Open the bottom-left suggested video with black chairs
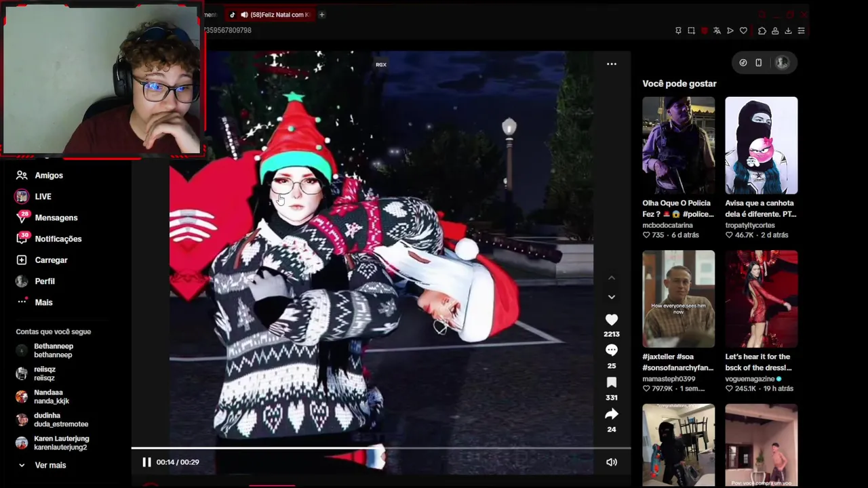 (x=678, y=445)
